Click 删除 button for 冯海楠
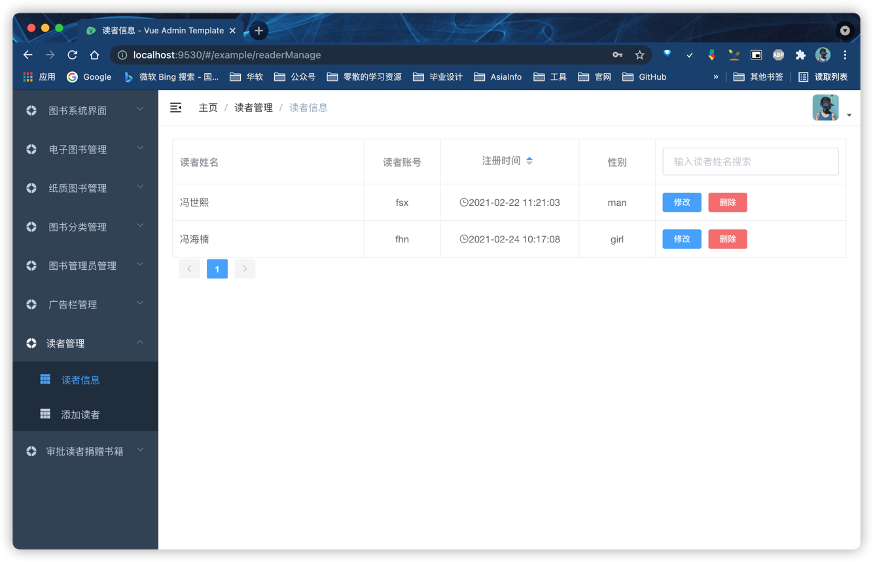Viewport: 874px width, 562px height. point(727,239)
